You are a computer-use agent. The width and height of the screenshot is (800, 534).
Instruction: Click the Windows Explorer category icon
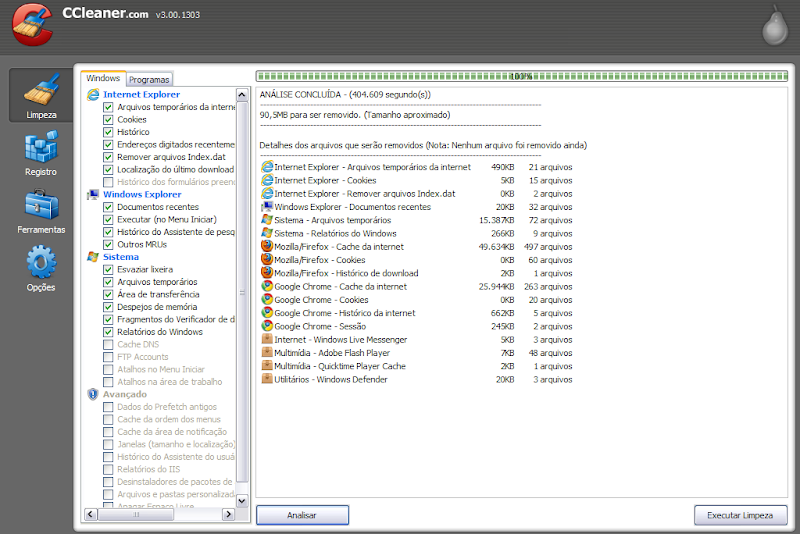point(93,194)
